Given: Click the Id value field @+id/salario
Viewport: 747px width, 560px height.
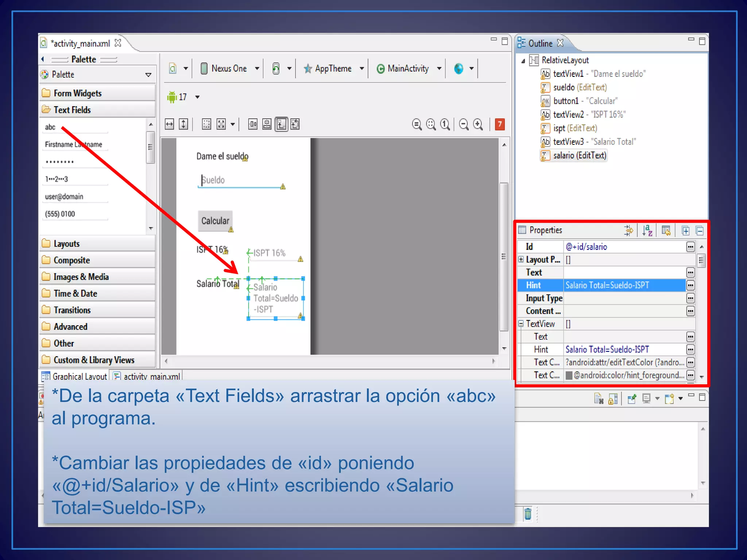Looking at the screenshot, I should point(624,247).
